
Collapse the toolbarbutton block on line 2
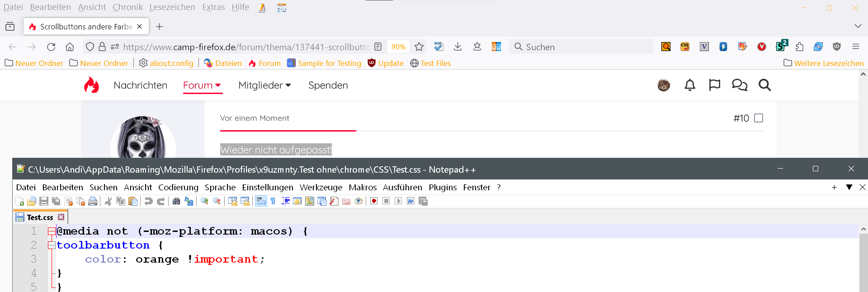coord(52,245)
